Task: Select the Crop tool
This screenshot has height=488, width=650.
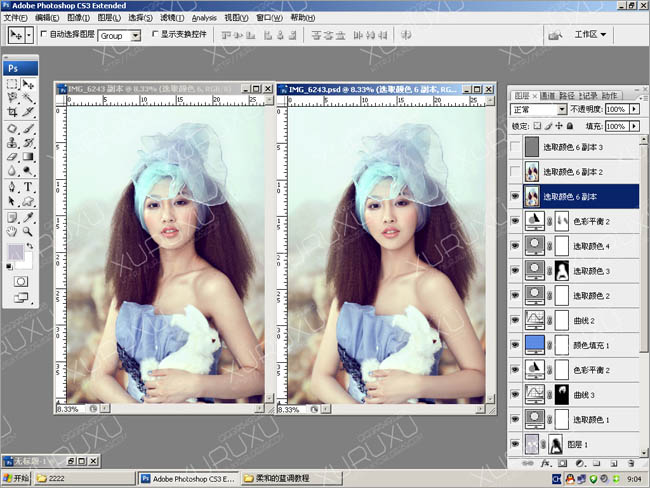Action: click(x=12, y=113)
